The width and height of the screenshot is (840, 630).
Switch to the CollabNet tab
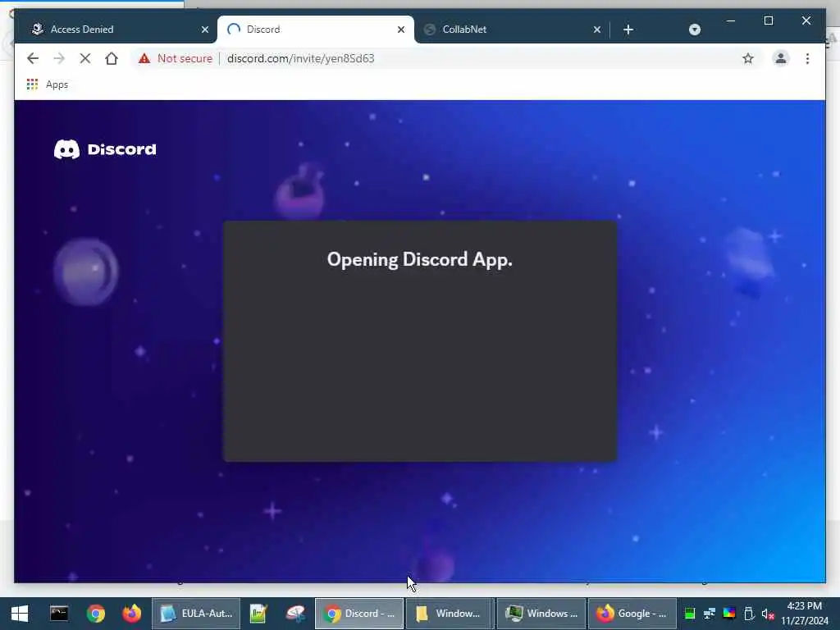tap(511, 30)
